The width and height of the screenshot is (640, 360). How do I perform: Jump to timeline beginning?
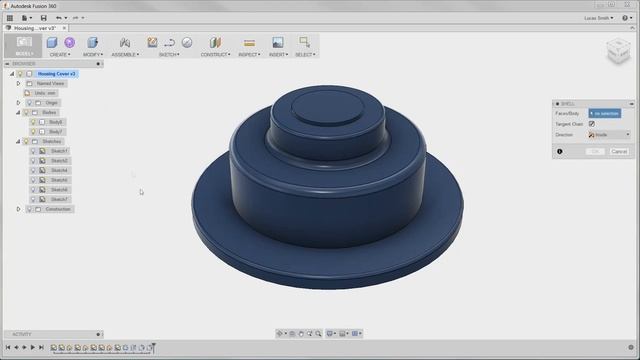point(8,347)
